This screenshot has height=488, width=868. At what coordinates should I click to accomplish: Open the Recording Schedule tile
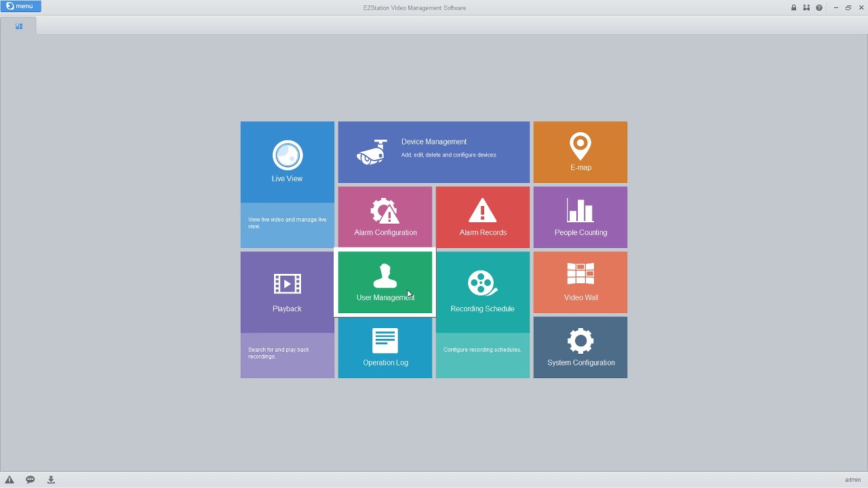(482, 293)
